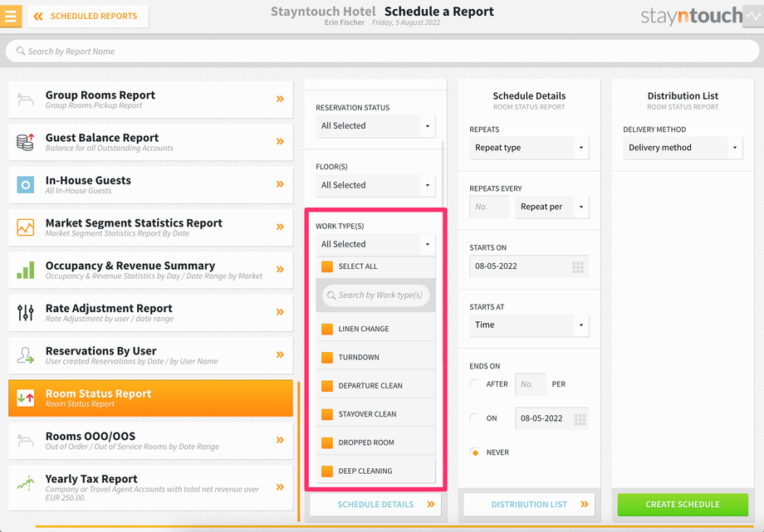Viewport: 764px width, 532px height.
Task: Click the Search by Report Name field
Action: point(382,51)
